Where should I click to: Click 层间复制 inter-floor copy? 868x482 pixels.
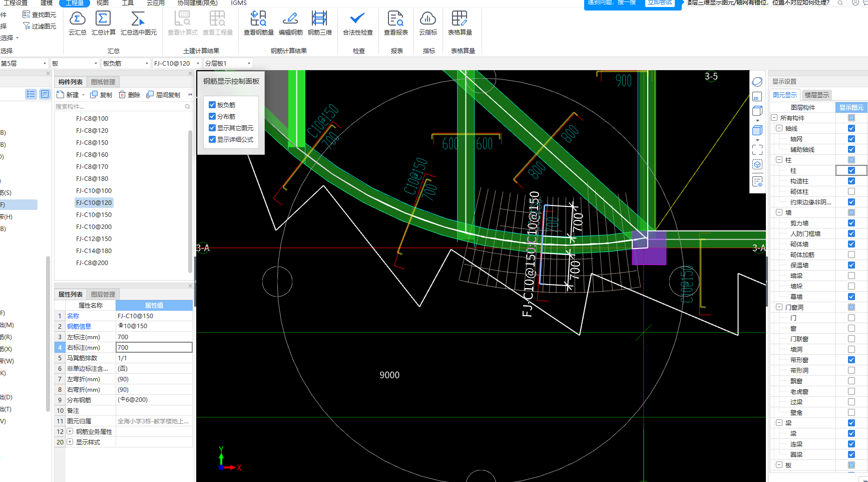163,95
